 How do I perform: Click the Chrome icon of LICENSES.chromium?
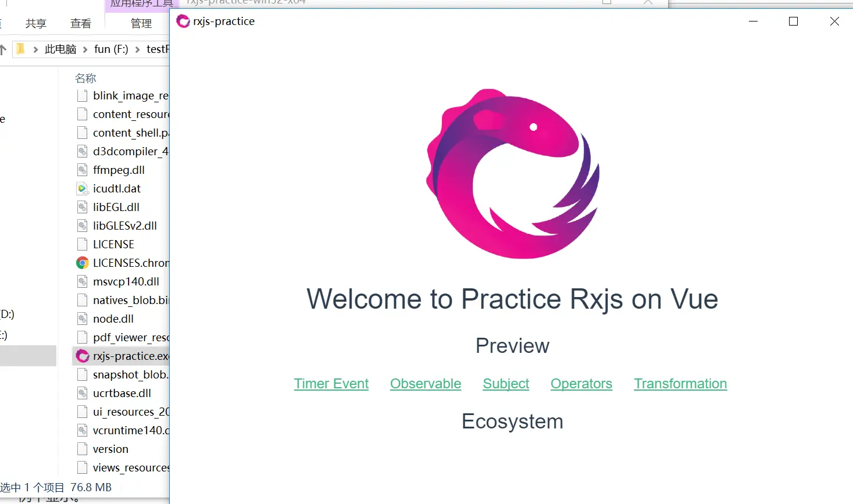click(x=83, y=263)
